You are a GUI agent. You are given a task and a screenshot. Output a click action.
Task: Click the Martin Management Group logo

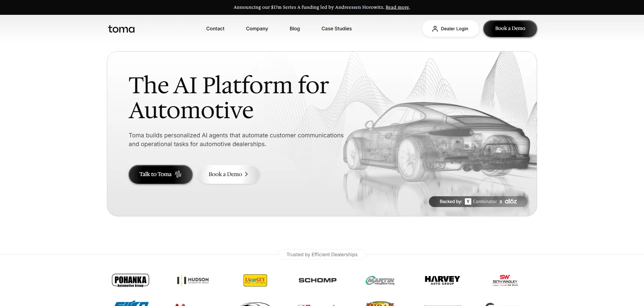(x=380, y=280)
